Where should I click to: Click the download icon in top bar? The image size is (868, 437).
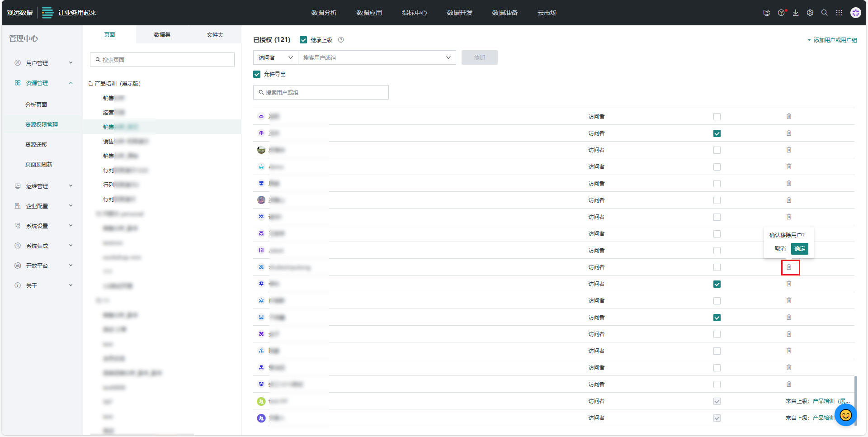pyautogui.click(x=796, y=13)
